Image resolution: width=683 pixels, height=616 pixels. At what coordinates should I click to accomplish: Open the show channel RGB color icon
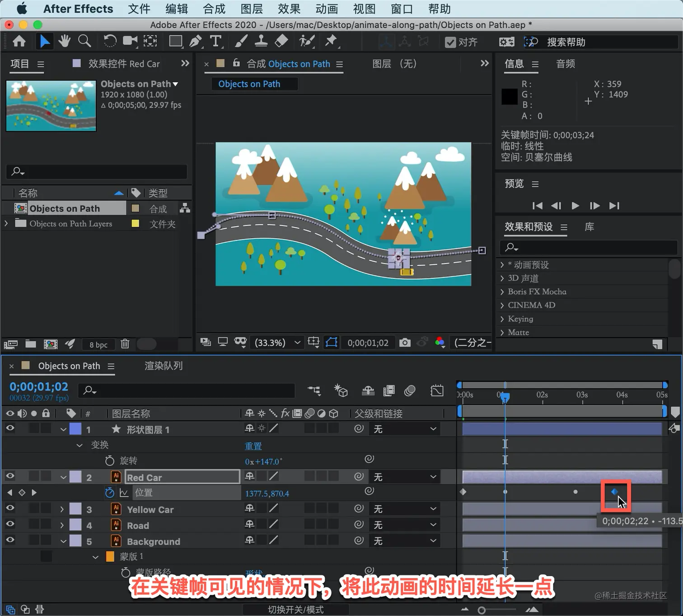click(440, 343)
